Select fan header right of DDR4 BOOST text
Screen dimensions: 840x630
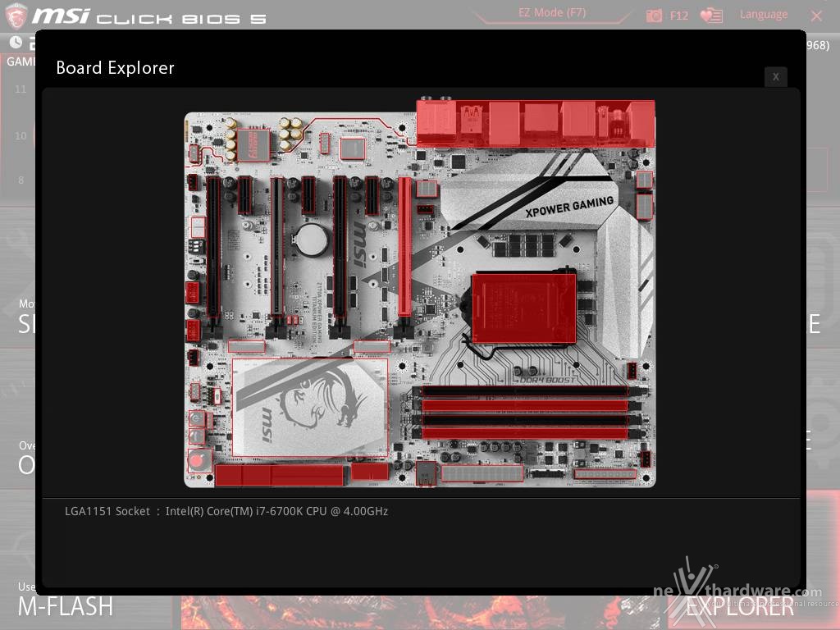pyautogui.click(x=632, y=371)
